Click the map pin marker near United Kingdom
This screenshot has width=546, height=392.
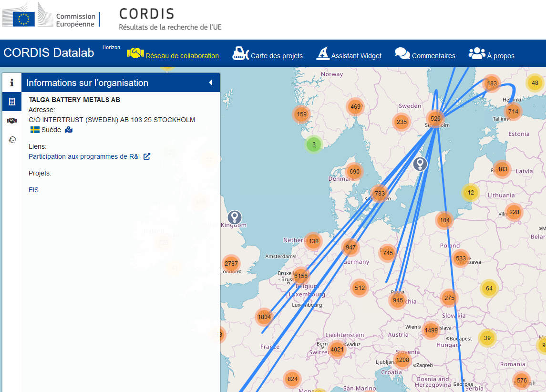point(235,217)
